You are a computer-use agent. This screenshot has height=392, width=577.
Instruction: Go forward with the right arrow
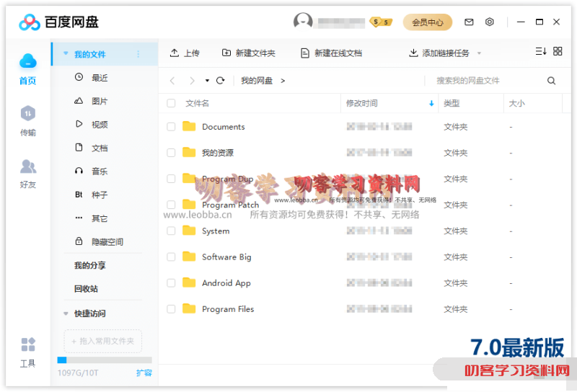coord(192,81)
